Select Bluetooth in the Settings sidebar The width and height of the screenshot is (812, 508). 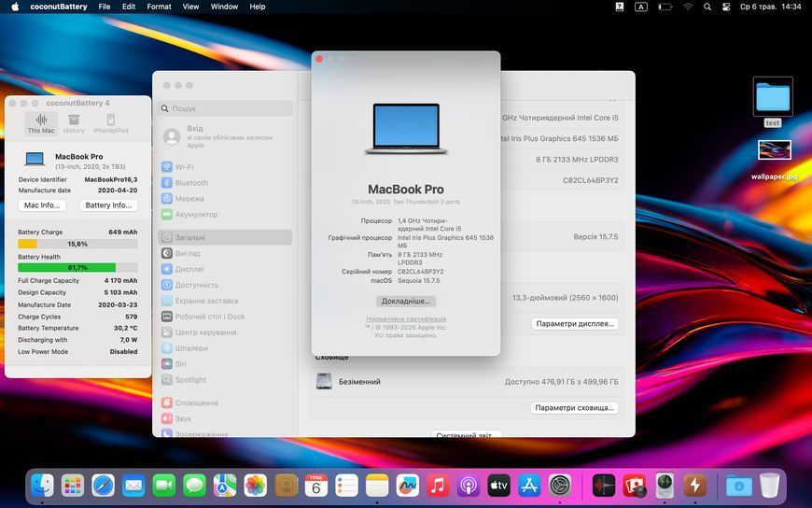click(225, 182)
